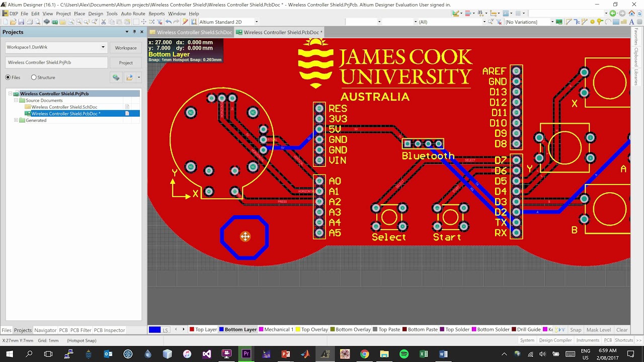Select the Structure radio button
644x362 pixels.
pos(34,77)
